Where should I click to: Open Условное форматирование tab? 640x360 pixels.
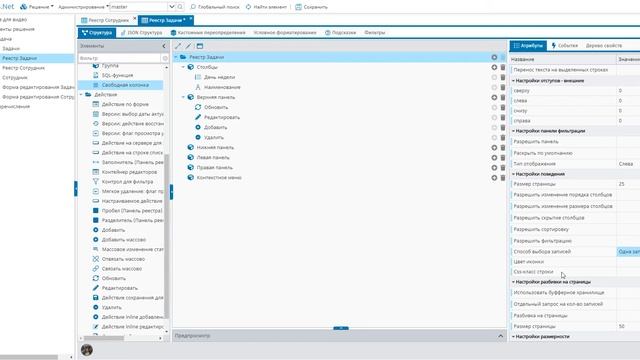[x=285, y=33]
